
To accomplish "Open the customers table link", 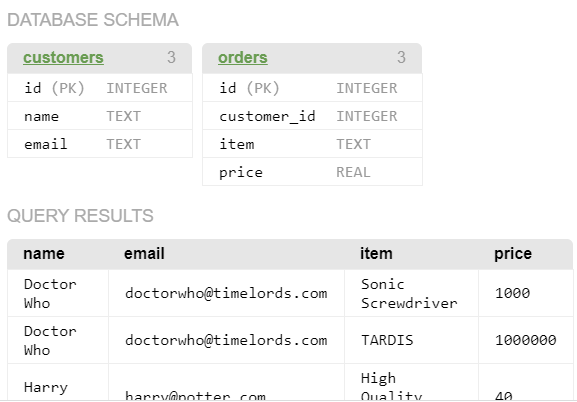I will (63, 58).
